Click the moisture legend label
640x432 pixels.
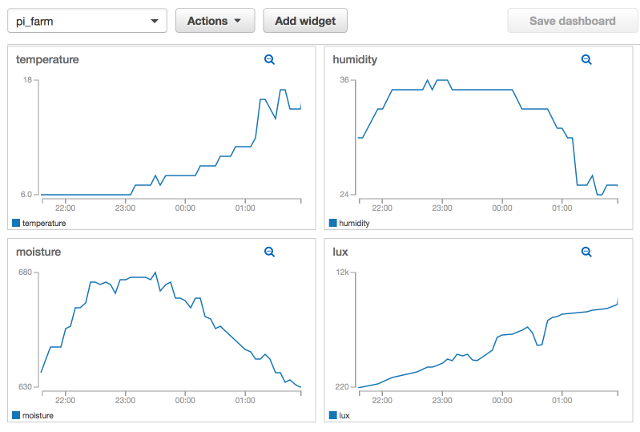click(38, 415)
